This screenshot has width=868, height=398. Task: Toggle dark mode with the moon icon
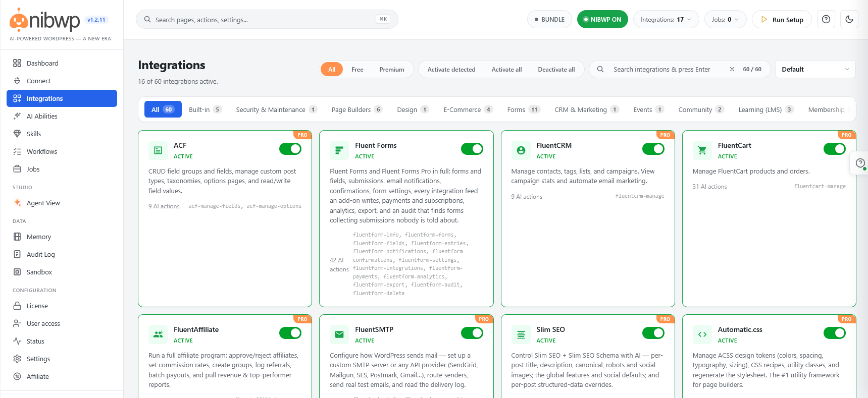click(x=849, y=20)
